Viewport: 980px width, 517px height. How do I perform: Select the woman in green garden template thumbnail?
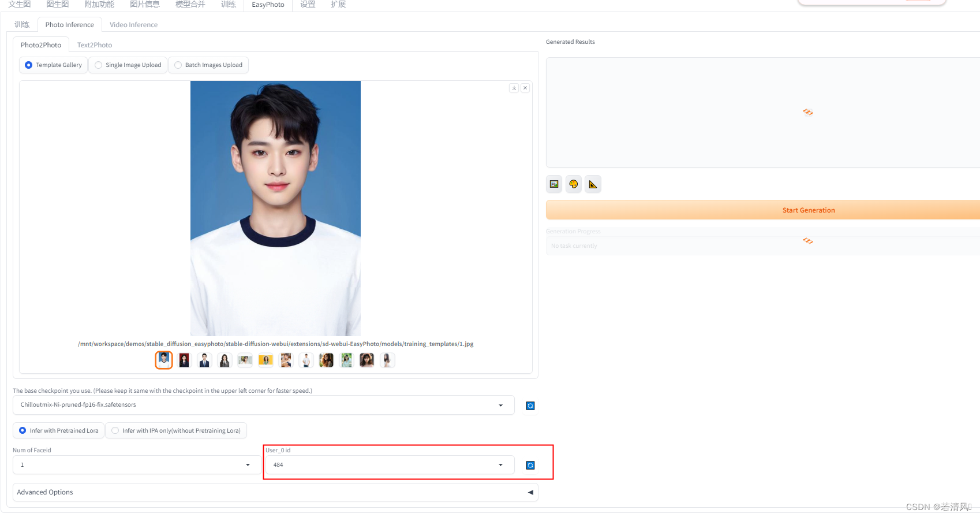[x=346, y=360]
